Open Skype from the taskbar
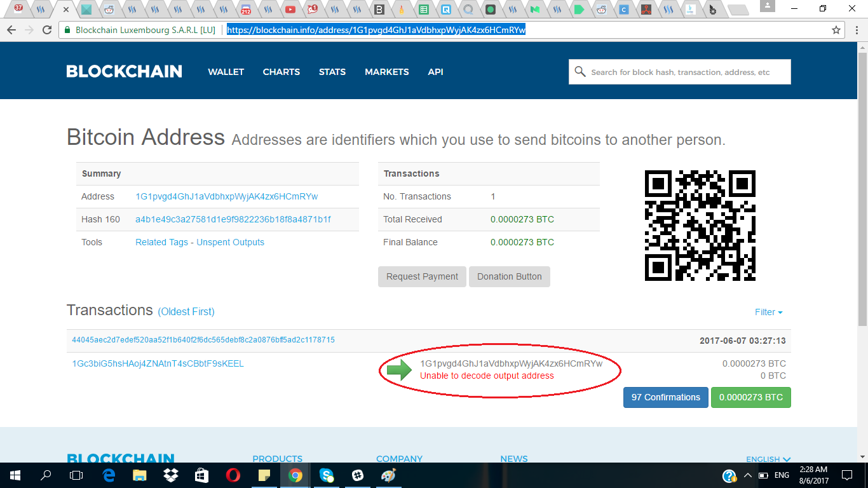Viewport: 868px width, 488px height. pyautogui.click(x=327, y=475)
